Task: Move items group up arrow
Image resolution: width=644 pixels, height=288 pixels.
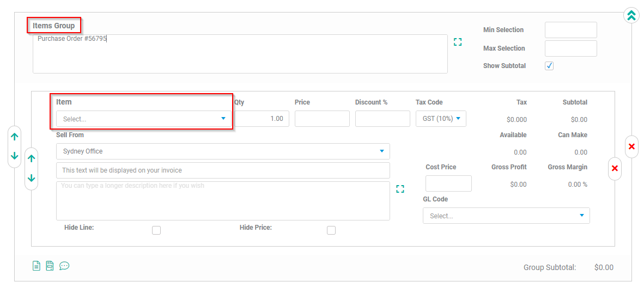Action: pos(14,137)
